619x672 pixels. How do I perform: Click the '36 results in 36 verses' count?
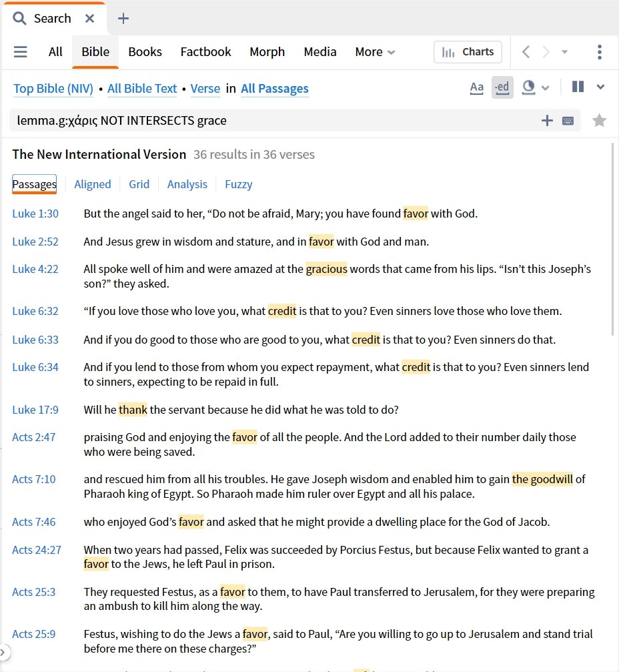pyautogui.click(x=254, y=154)
